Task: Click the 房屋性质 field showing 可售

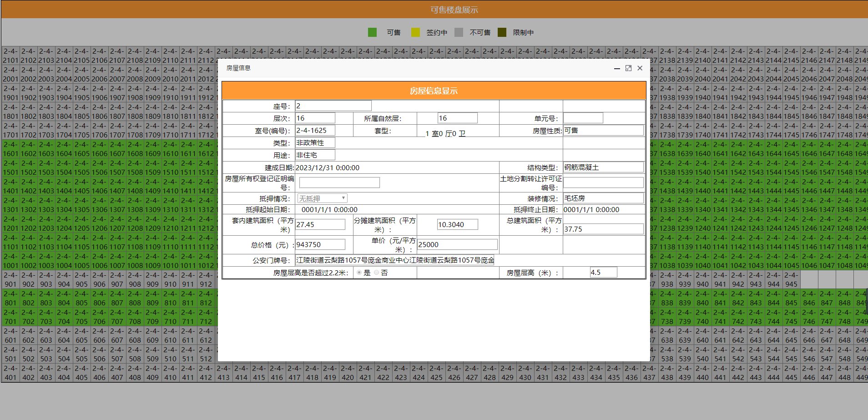Action: (603, 130)
